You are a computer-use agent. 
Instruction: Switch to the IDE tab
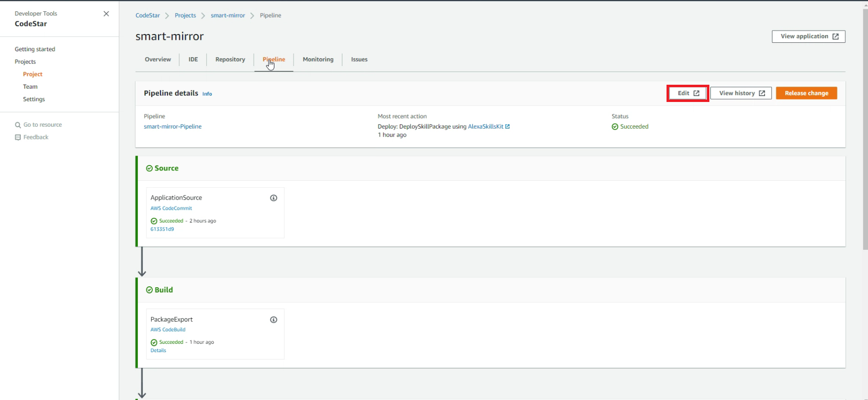(x=193, y=60)
